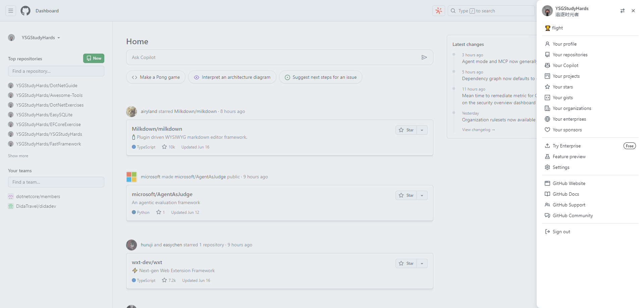Star the microsoft/AgentAsJudge repository

point(406,195)
